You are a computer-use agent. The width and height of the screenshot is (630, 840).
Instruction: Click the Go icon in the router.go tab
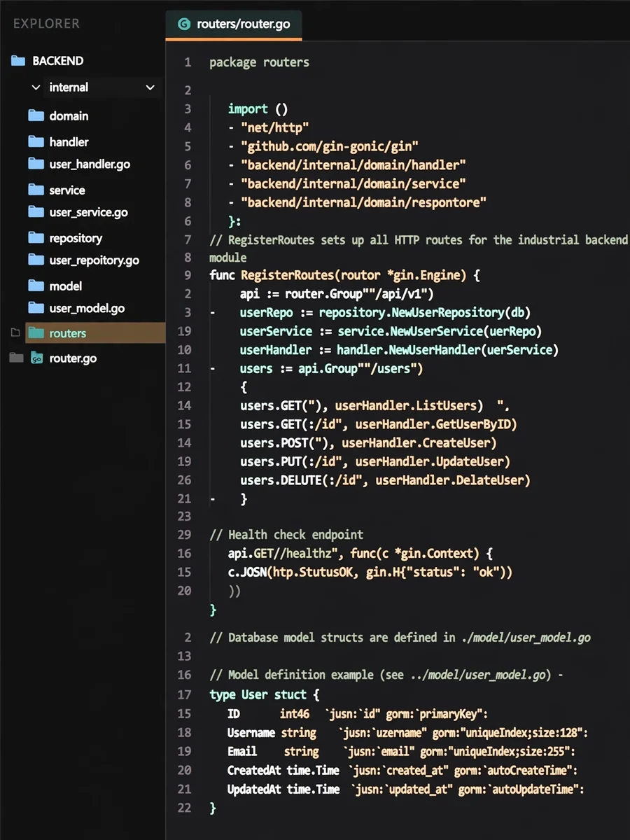[x=184, y=24]
